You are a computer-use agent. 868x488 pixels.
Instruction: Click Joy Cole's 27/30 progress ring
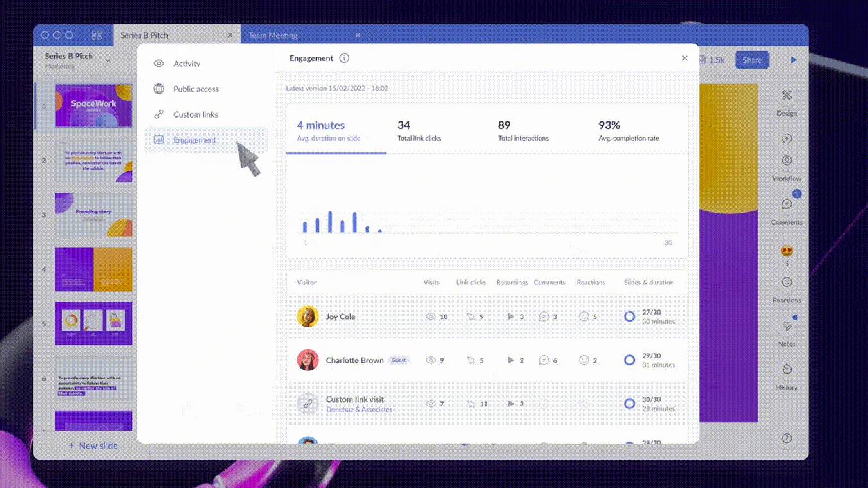629,317
